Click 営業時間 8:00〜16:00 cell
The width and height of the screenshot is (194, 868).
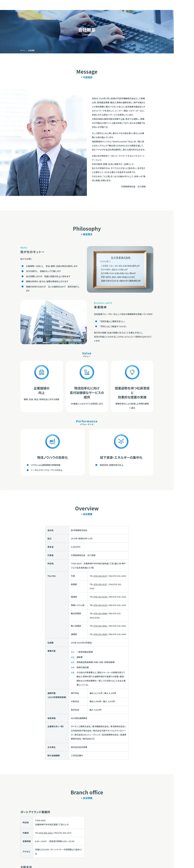coord(59,841)
